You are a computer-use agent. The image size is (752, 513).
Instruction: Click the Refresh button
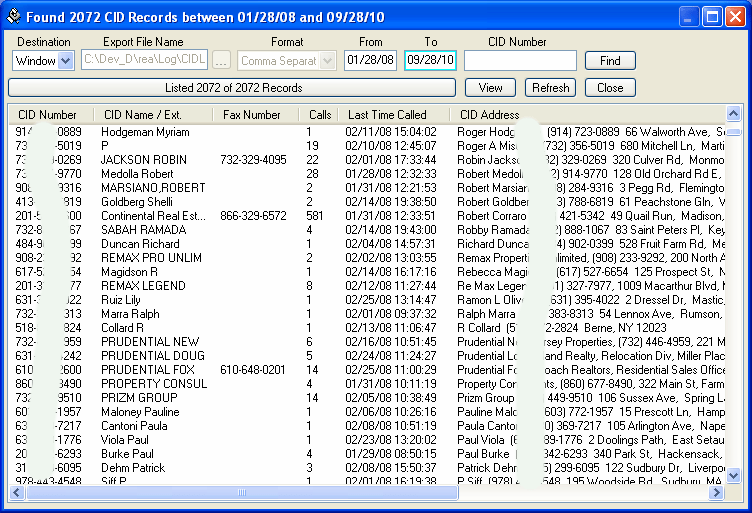click(551, 88)
